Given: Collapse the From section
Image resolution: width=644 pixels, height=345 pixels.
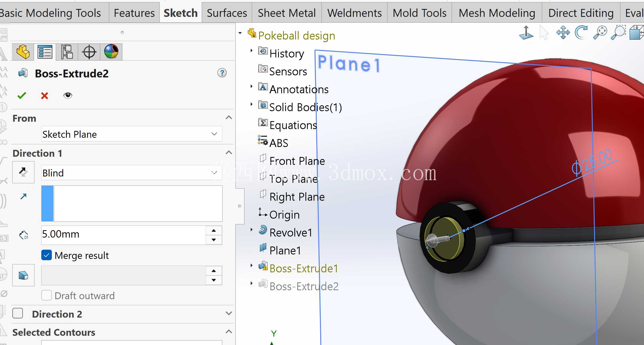Looking at the screenshot, I should [229, 118].
